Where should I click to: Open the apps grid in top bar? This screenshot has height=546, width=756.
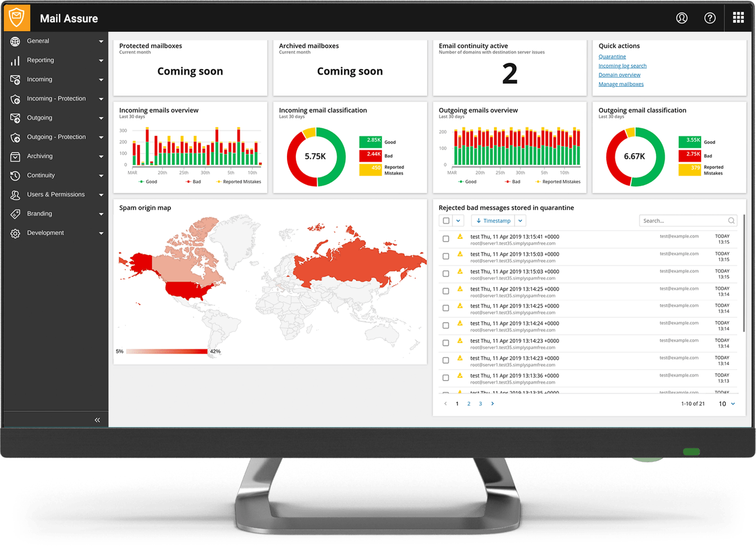738,17
